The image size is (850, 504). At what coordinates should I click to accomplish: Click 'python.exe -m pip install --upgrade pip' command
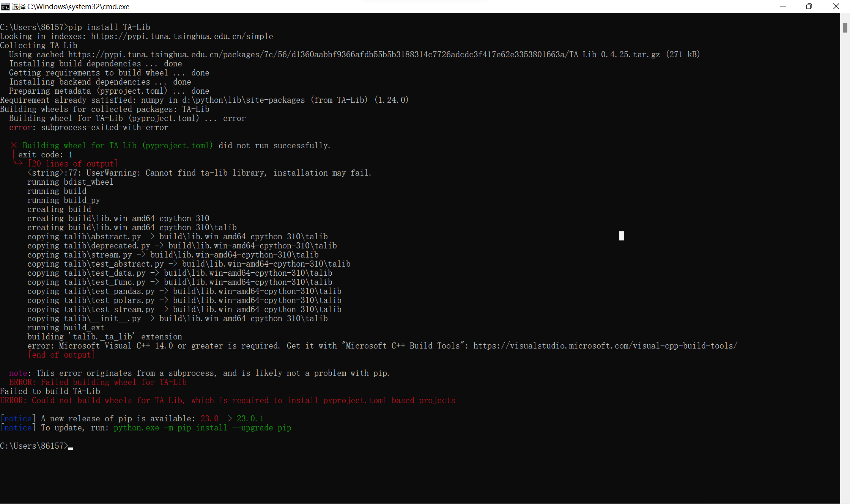203,428
